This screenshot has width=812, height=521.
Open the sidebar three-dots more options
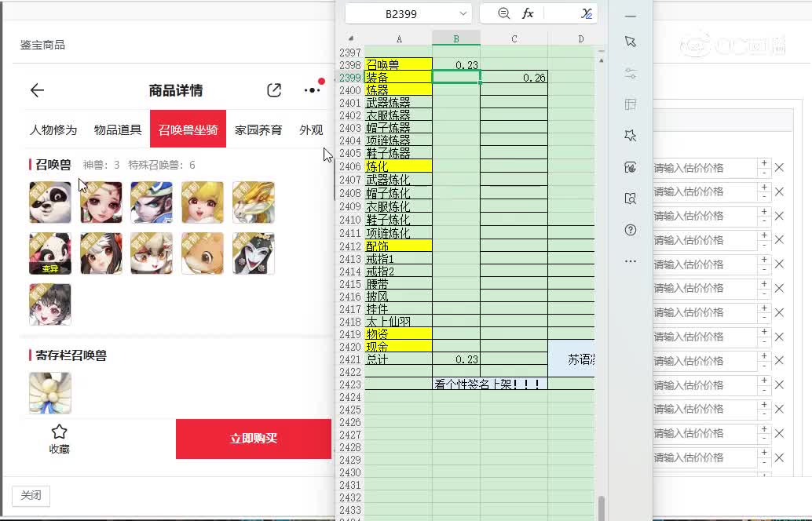click(631, 261)
